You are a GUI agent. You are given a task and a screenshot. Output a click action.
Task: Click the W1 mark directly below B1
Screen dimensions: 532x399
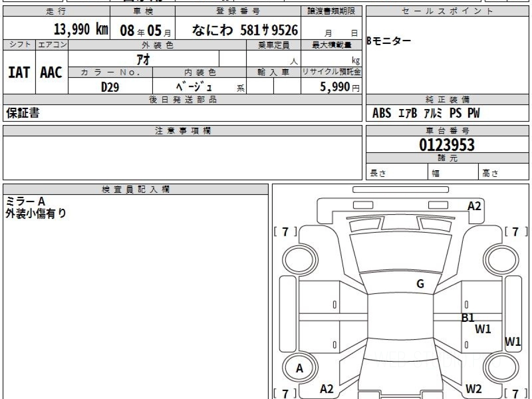[x=483, y=329]
